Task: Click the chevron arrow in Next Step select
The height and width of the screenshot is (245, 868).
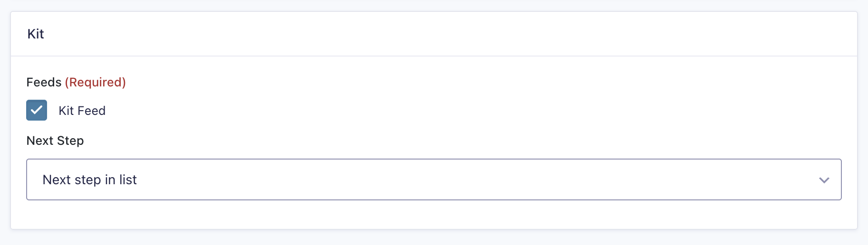Action: tap(824, 180)
